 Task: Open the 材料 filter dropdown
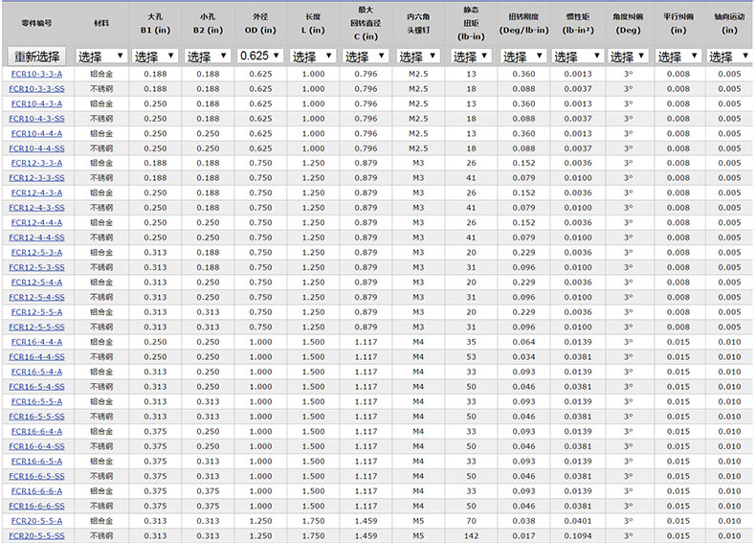pos(100,57)
